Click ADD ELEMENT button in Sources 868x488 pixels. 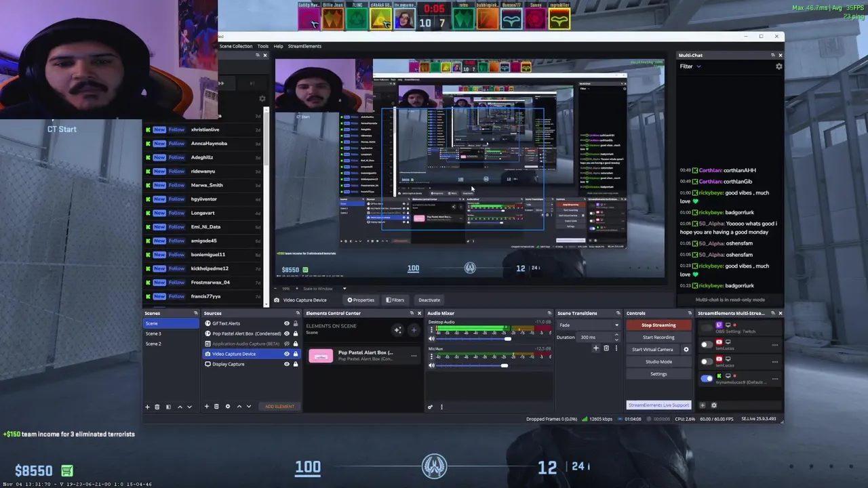[x=279, y=407]
